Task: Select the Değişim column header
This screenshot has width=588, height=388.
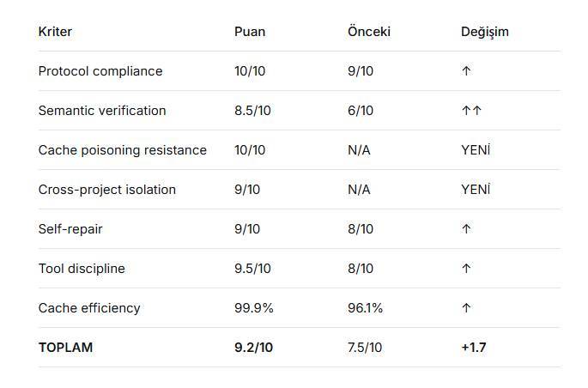Action: click(x=485, y=32)
